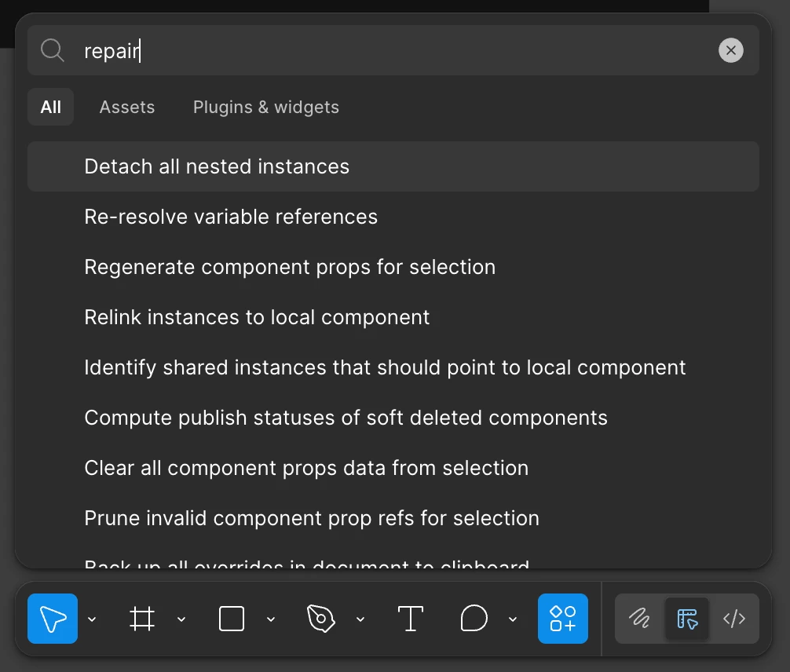
Task: Open the Frame tool dropdown chevron
Action: pos(181,619)
